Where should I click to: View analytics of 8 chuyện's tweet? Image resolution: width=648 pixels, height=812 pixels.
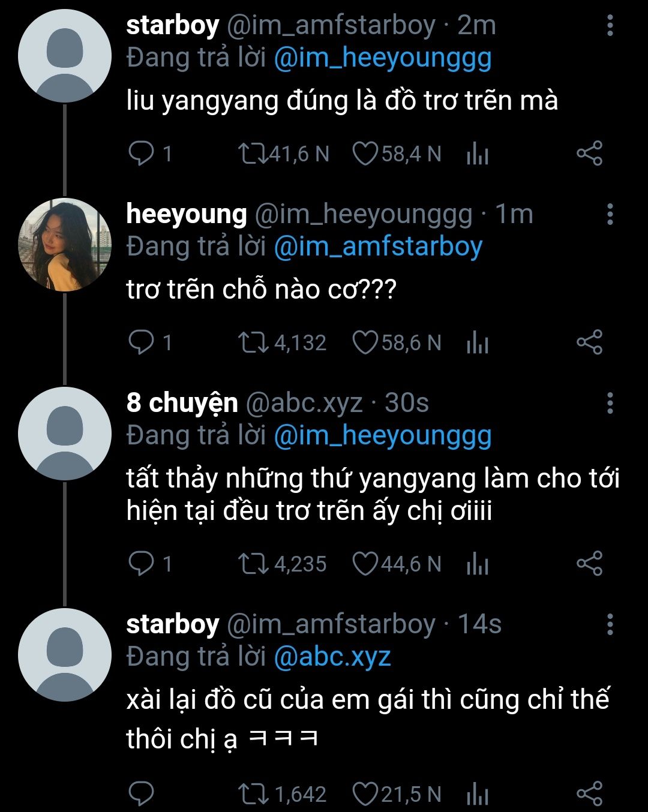[478, 564]
